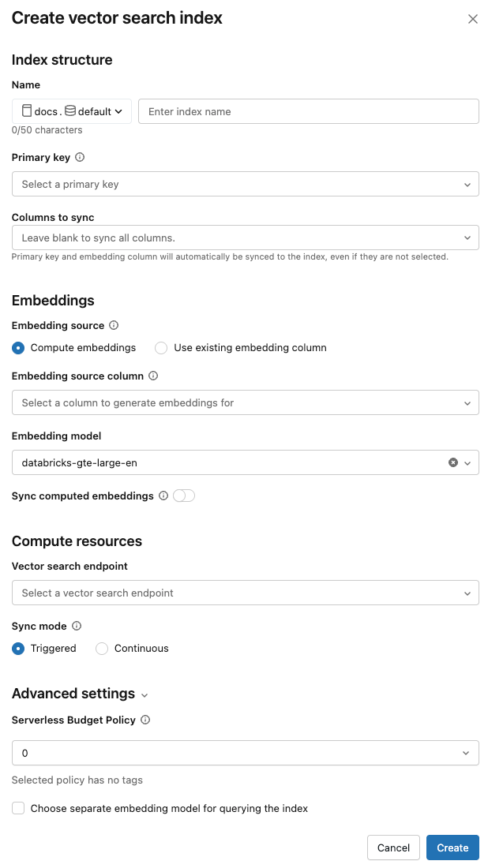Screen dimensions: 488x868
Task: Open the Serverless Budget Policy dropdown
Action: pos(245,753)
